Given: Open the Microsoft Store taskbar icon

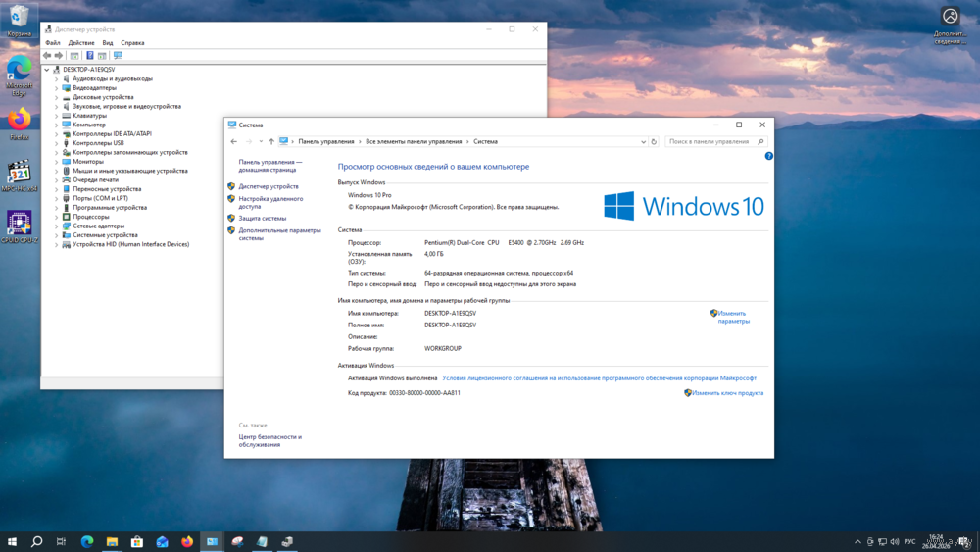Looking at the screenshot, I should [x=137, y=541].
